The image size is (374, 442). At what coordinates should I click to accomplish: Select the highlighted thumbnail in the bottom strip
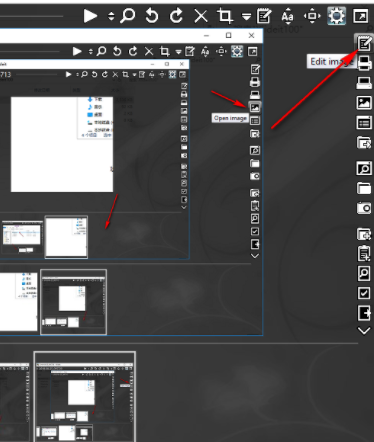85,397
